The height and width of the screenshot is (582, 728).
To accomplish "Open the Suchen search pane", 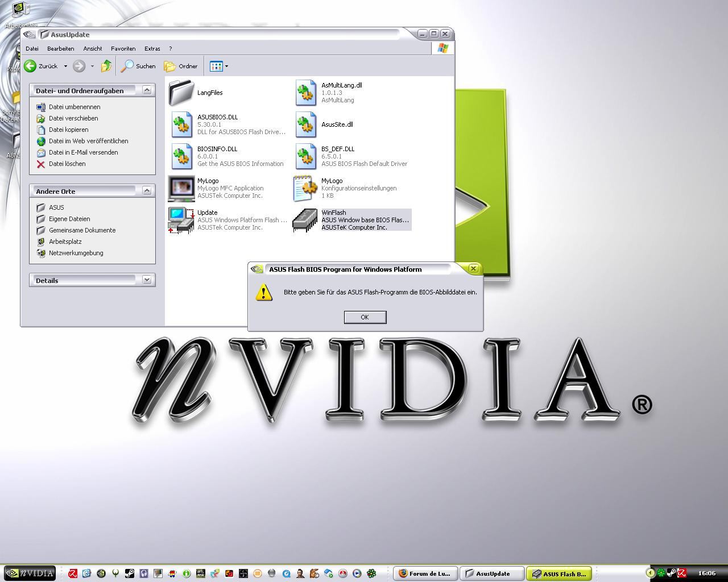I will click(138, 66).
